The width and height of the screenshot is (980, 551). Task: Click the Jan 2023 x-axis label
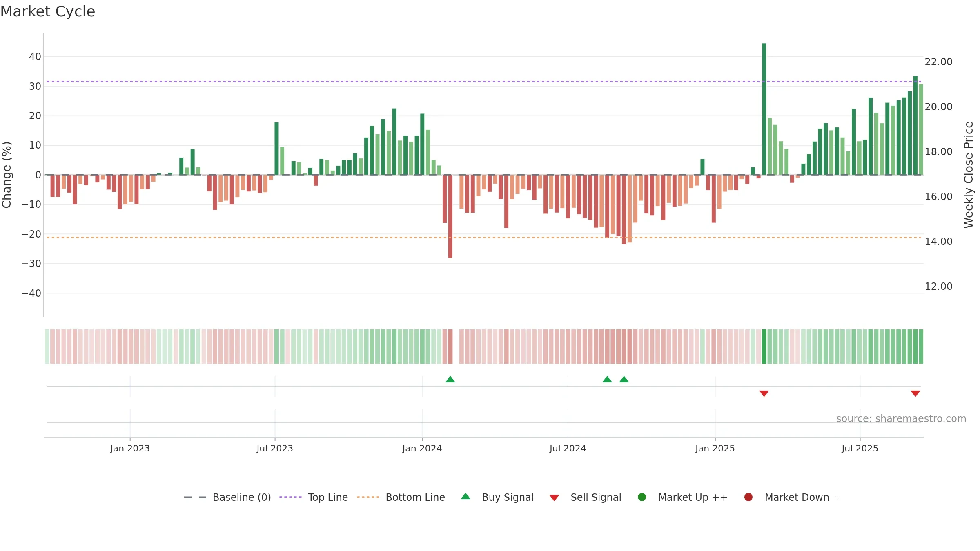[x=130, y=448]
